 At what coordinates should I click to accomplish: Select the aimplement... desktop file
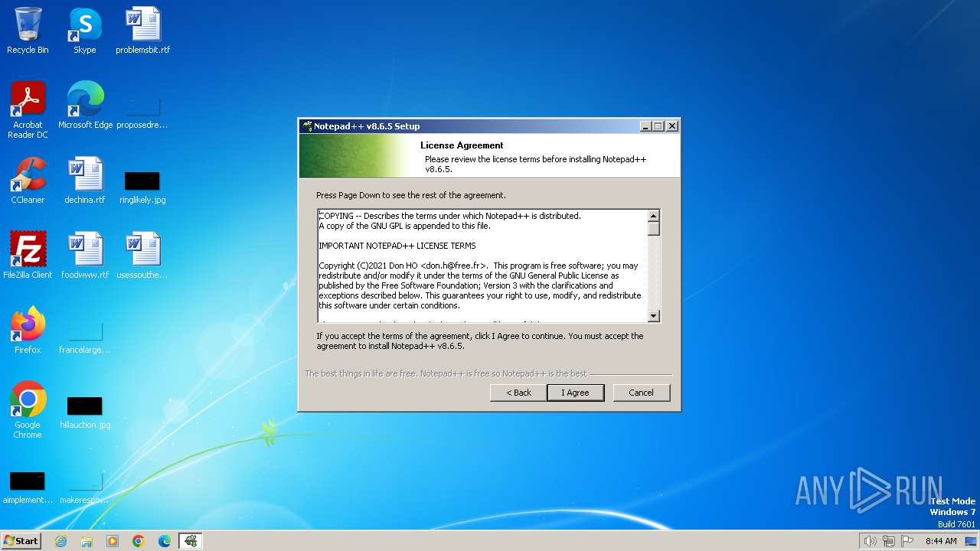(28, 487)
